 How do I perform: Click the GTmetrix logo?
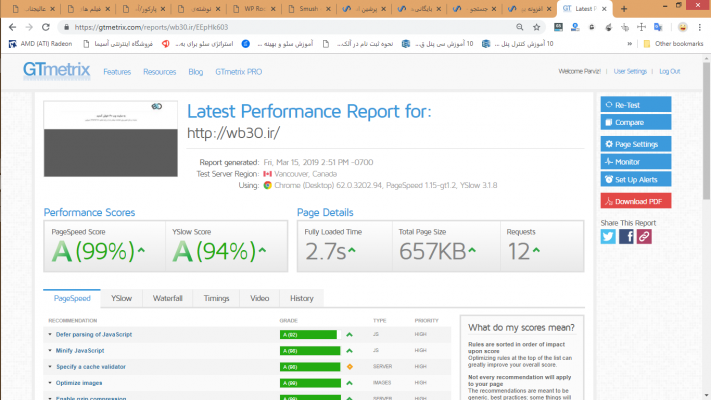coord(56,70)
